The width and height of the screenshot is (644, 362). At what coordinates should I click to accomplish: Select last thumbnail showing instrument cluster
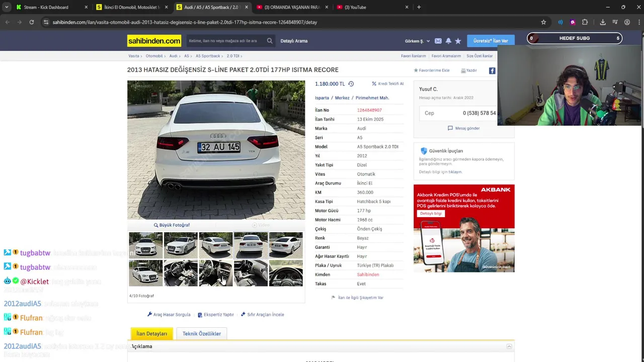pyautogui.click(x=286, y=273)
